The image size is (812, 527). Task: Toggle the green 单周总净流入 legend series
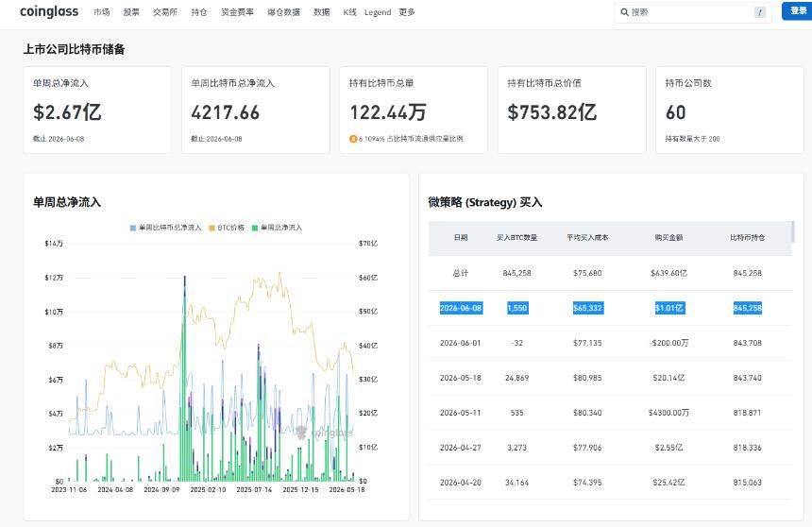tap(277, 228)
